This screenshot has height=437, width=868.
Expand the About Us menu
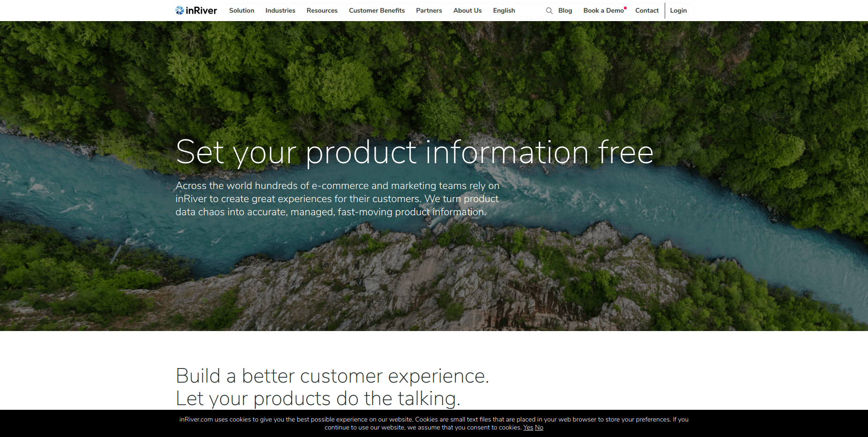[467, 10]
